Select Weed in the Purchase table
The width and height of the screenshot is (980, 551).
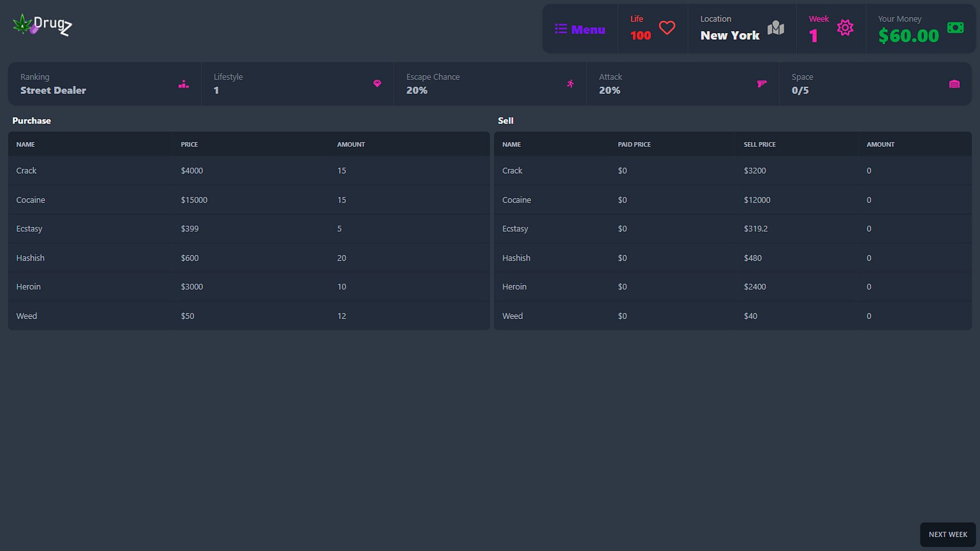pos(27,316)
